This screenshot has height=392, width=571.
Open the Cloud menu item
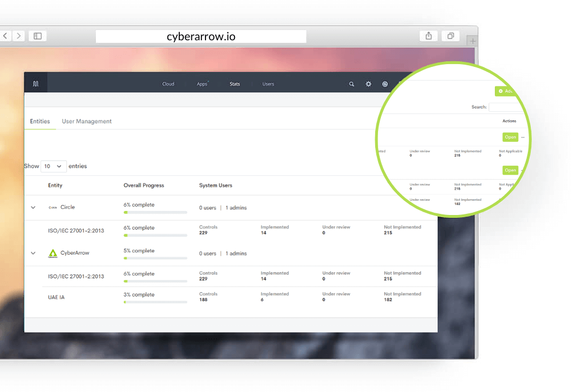tap(168, 84)
